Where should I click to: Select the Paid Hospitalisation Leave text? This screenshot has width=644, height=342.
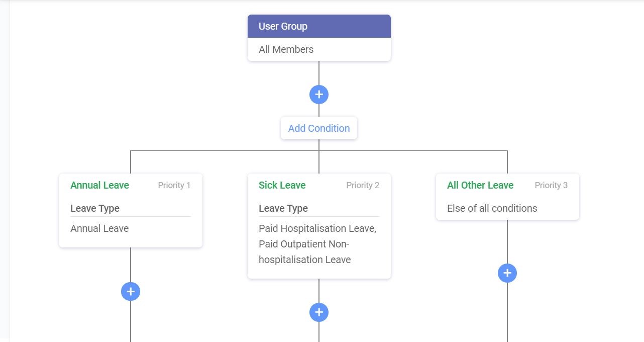point(317,228)
